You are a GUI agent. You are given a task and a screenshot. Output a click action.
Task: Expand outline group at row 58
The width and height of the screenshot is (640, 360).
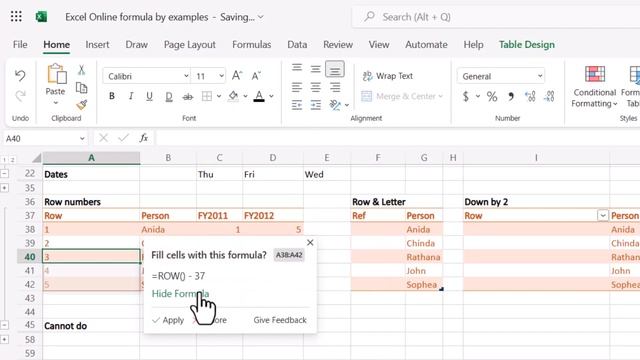(x=4, y=339)
